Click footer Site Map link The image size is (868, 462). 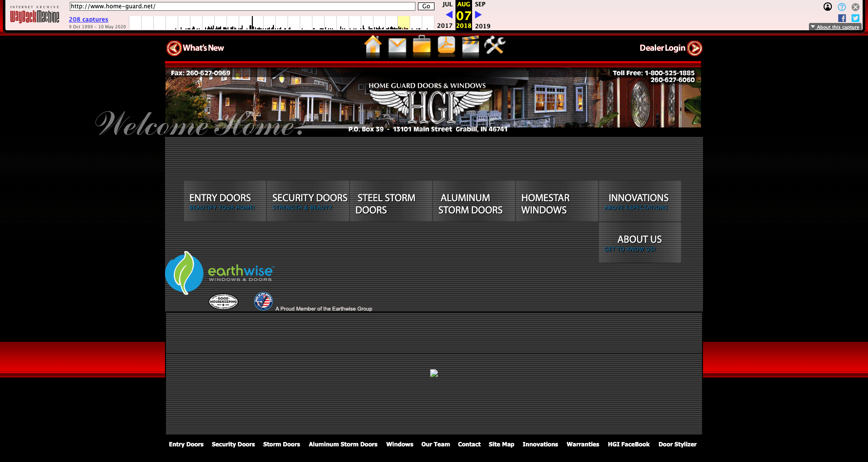[x=501, y=444]
